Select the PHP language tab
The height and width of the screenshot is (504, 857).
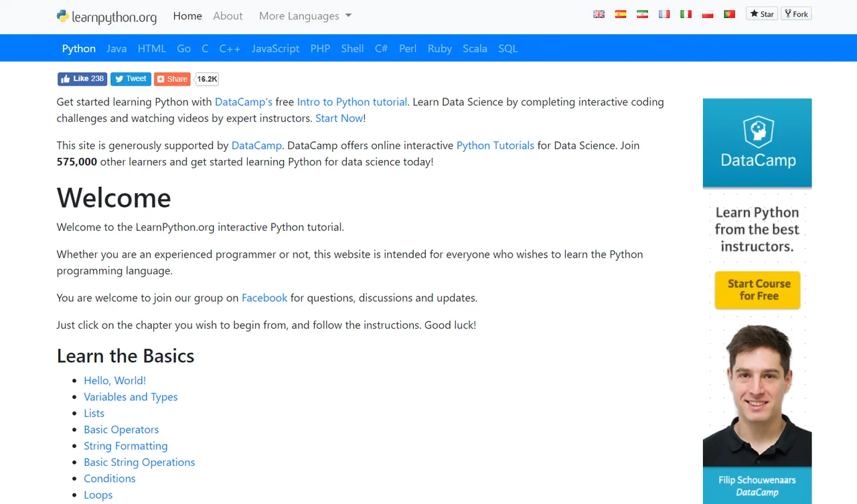320,48
